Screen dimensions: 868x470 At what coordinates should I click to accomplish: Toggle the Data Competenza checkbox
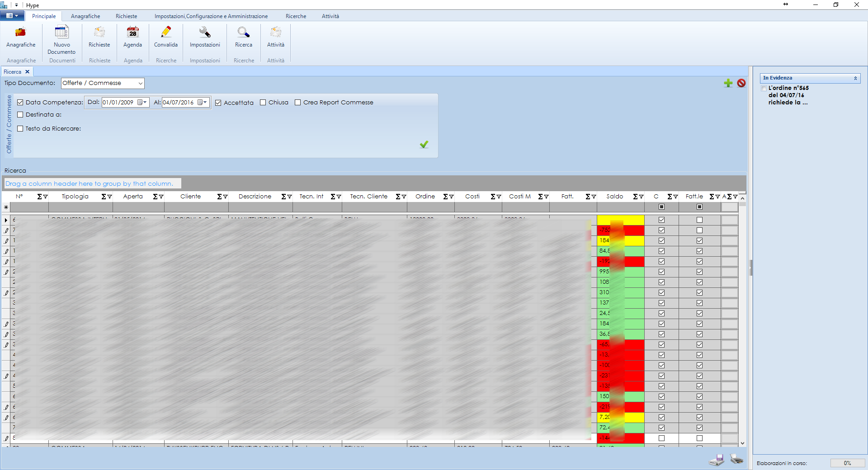point(20,103)
